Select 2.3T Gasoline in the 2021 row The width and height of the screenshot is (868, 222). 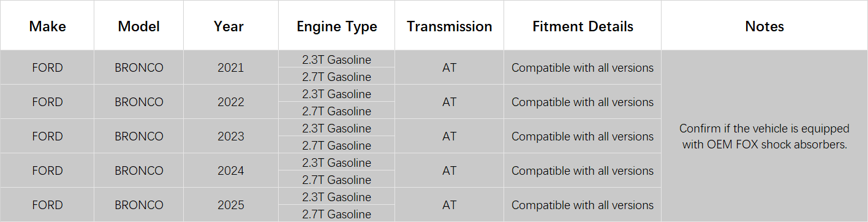[336, 59]
